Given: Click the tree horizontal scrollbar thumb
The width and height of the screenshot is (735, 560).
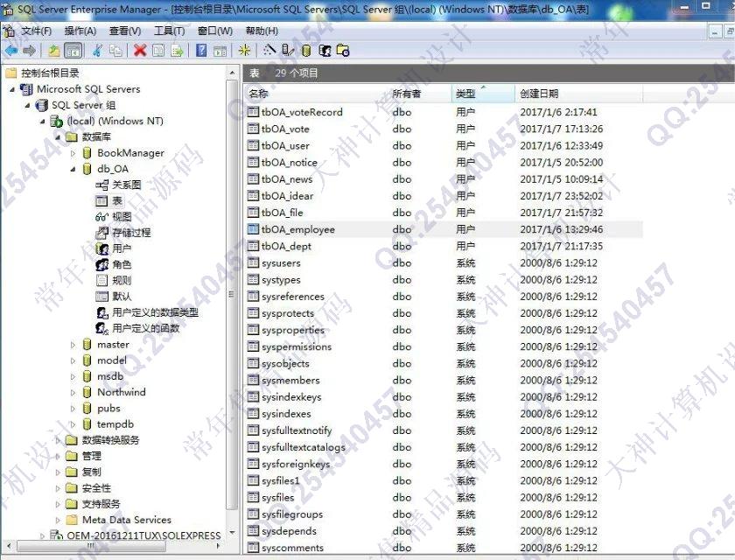Looking at the screenshot, I should 91,546.
